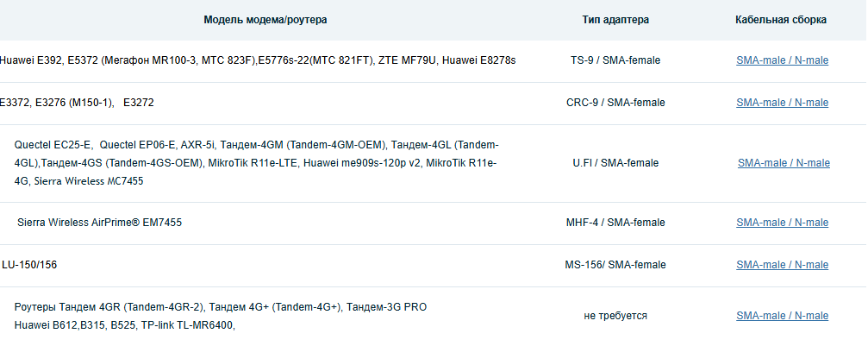The width and height of the screenshot is (868, 346).
Task: Click SMA-male / N-male link for MS-156 adapter
Action: [x=782, y=265]
